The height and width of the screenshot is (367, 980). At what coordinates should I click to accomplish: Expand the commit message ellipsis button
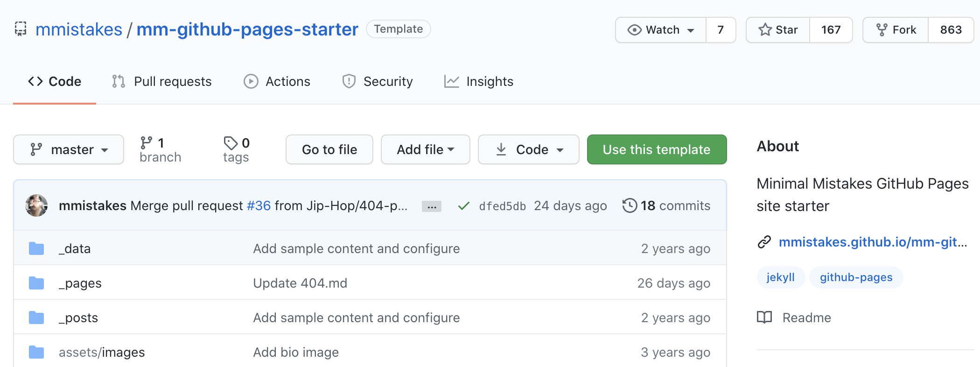(x=432, y=206)
